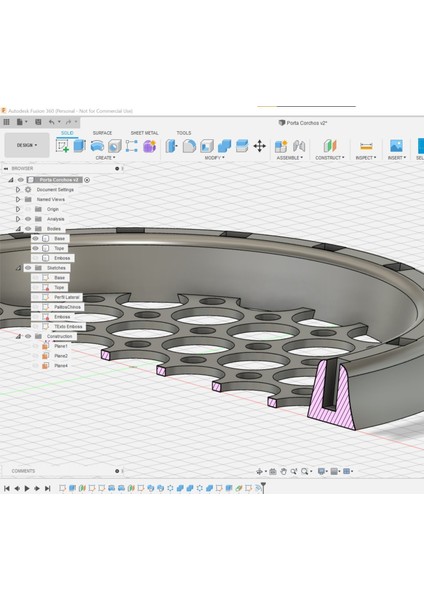The image size is (424, 600).
Task: Select the PalitosChinos sketch
Action: click(x=67, y=307)
